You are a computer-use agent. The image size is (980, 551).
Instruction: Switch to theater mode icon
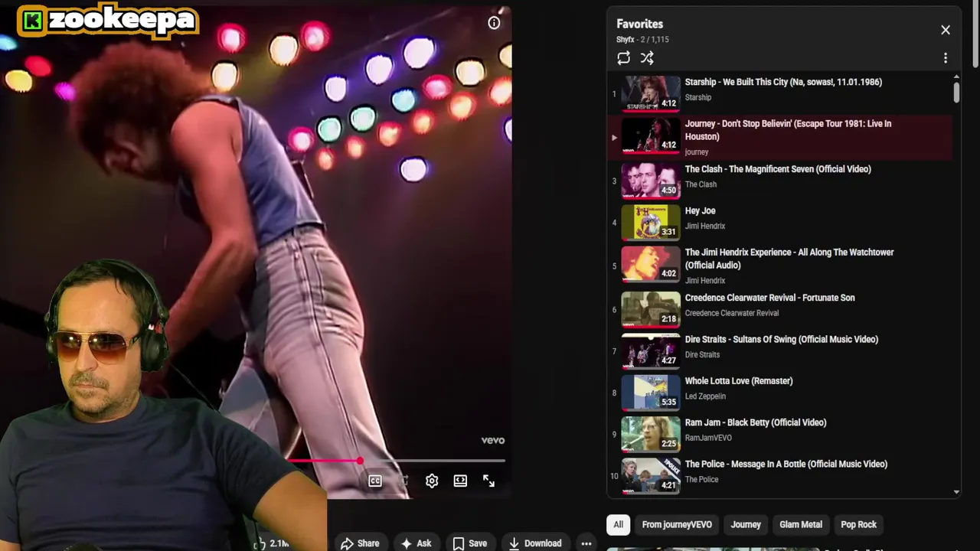point(460,481)
